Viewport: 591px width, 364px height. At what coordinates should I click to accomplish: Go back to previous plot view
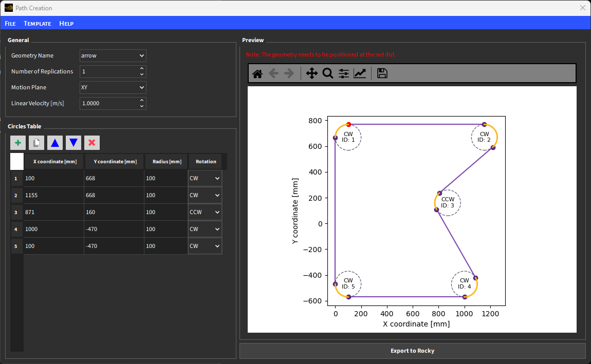273,73
